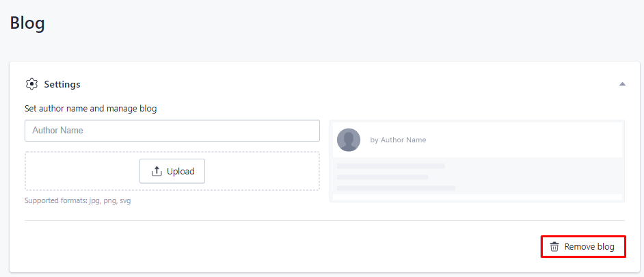Click the "Supported formats: jpg, png, svg" hint
Screen dimensions: 644x277
coord(78,201)
